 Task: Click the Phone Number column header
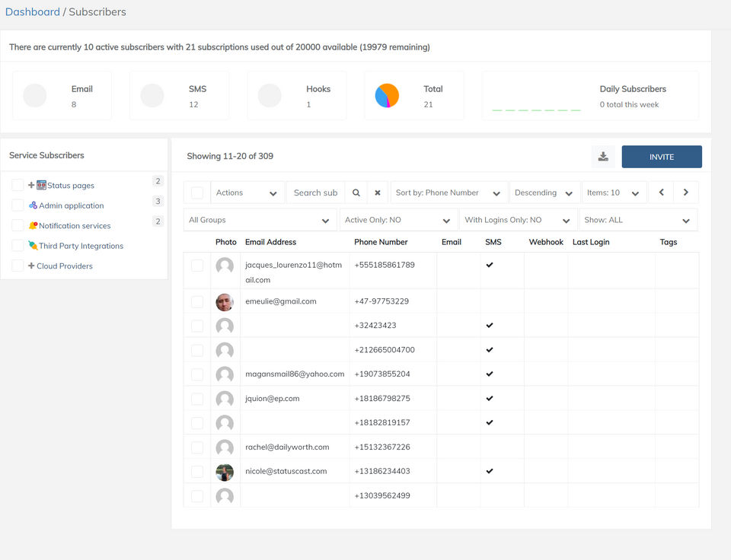coord(381,242)
